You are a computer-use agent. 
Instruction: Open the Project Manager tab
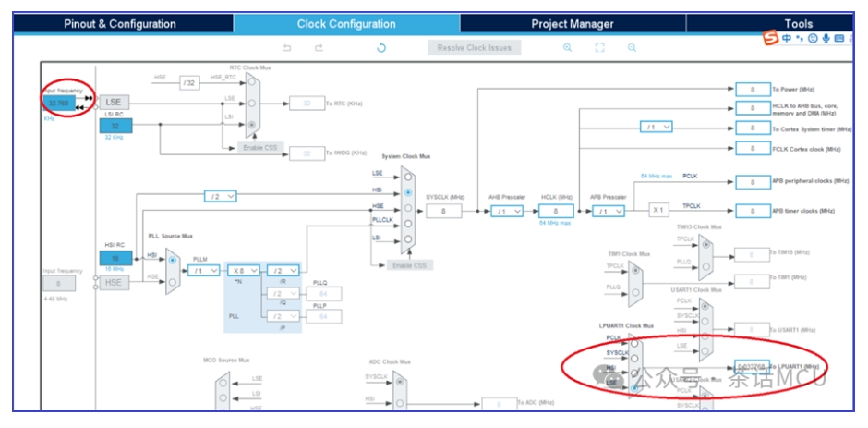(573, 23)
